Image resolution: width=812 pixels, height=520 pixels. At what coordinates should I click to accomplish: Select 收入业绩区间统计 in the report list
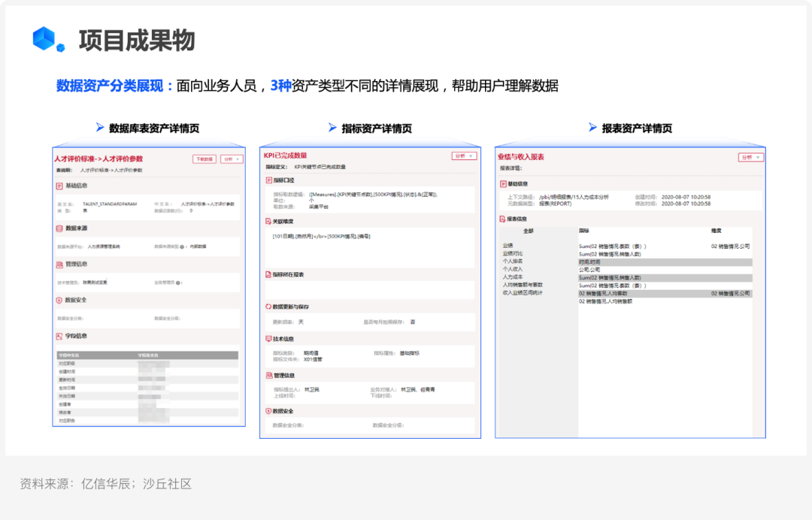point(523,293)
